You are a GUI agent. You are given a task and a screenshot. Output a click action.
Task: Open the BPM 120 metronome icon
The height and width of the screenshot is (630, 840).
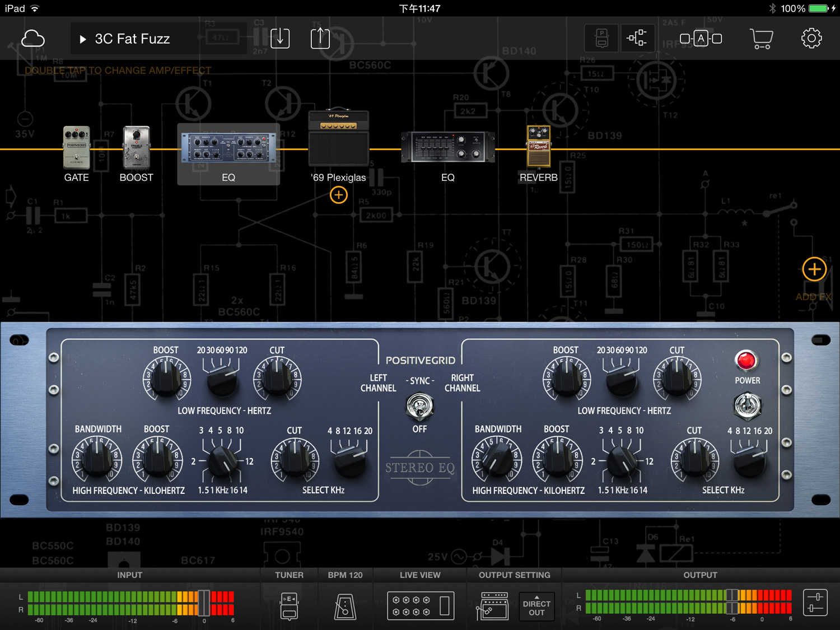(x=345, y=606)
